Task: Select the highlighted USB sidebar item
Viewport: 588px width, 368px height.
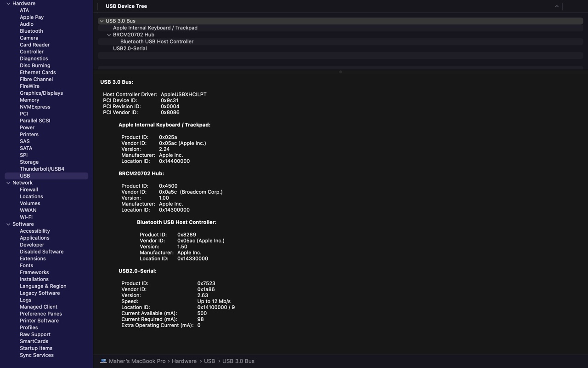Action: [46, 176]
